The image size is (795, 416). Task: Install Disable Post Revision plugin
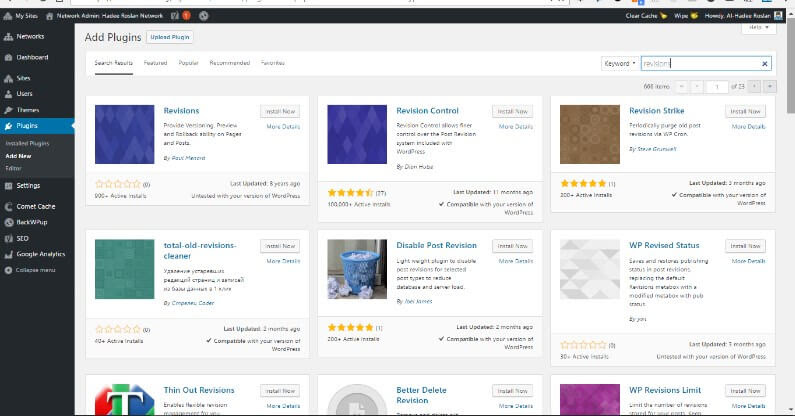tap(513, 246)
